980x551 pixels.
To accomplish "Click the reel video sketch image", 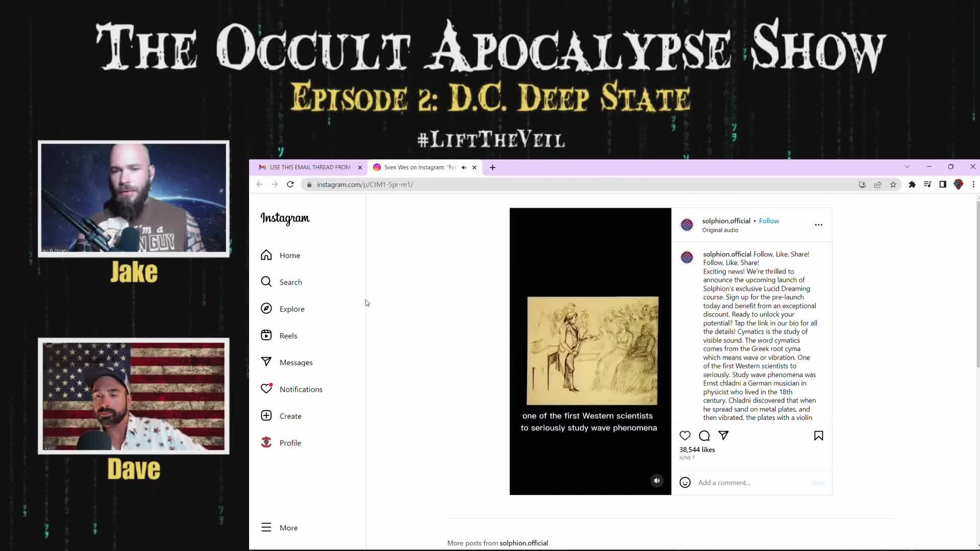I will (592, 350).
